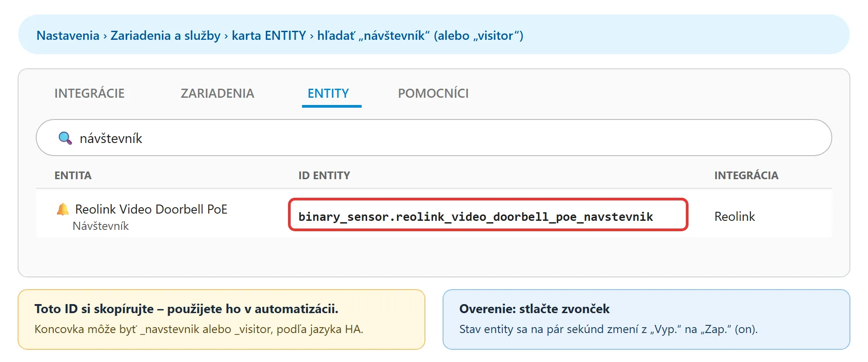
Task: Open the POMOCNÍCI tab
Action: (433, 93)
